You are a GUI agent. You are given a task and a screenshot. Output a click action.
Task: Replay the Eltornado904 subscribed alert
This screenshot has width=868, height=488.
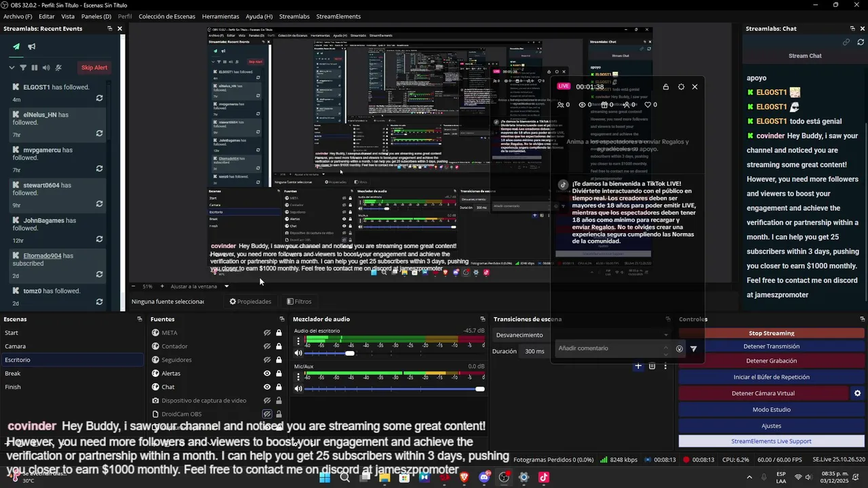pos(99,274)
